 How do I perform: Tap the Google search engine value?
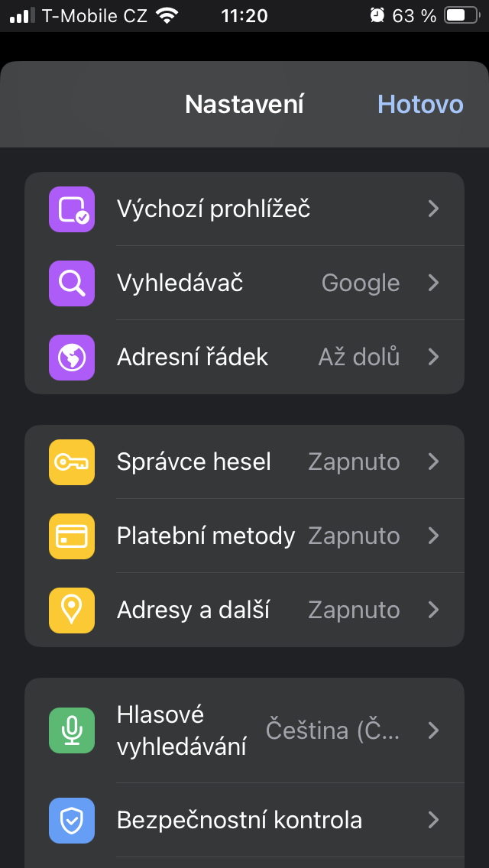click(361, 283)
